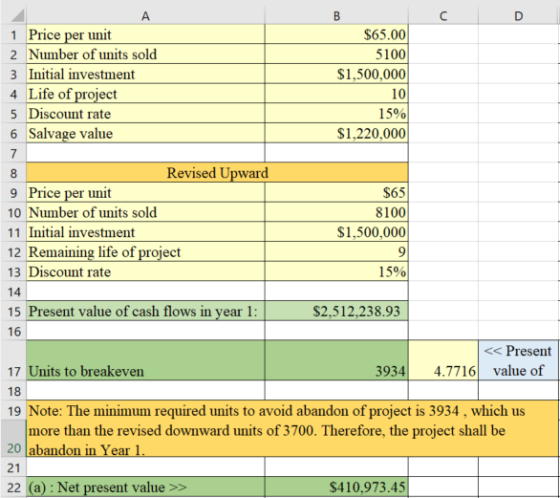Click Number of units sold label in row 2

[x=146, y=54]
